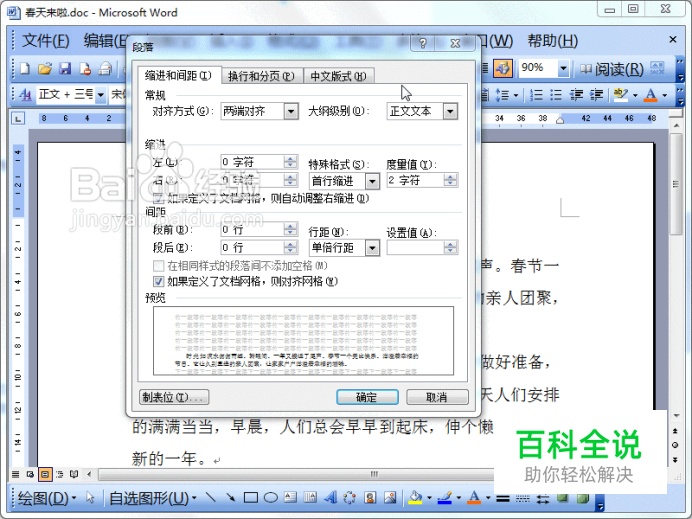Click the paragraph dialog help question button
This screenshot has height=519, width=692.
423,43
